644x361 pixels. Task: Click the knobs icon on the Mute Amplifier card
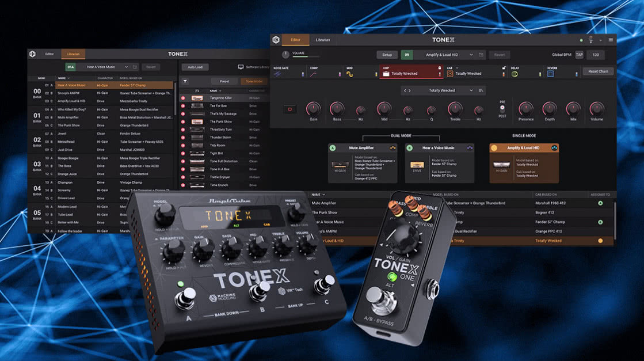tap(393, 148)
